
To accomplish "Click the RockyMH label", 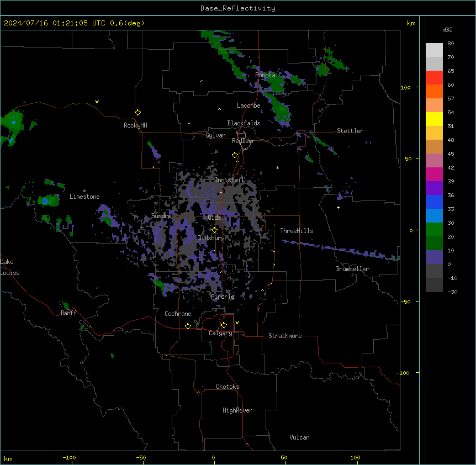I will coord(135,125).
